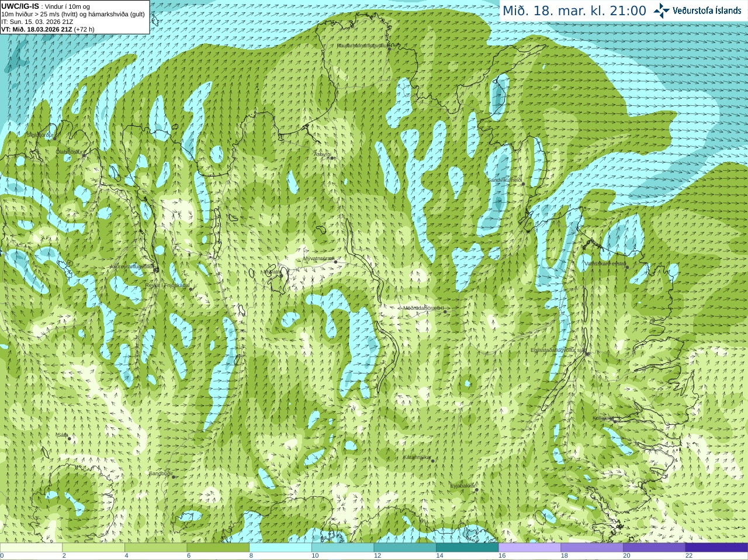Click the Mývatnsöræfi station label
The height and width of the screenshot is (560, 748).
(x=319, y=258)
